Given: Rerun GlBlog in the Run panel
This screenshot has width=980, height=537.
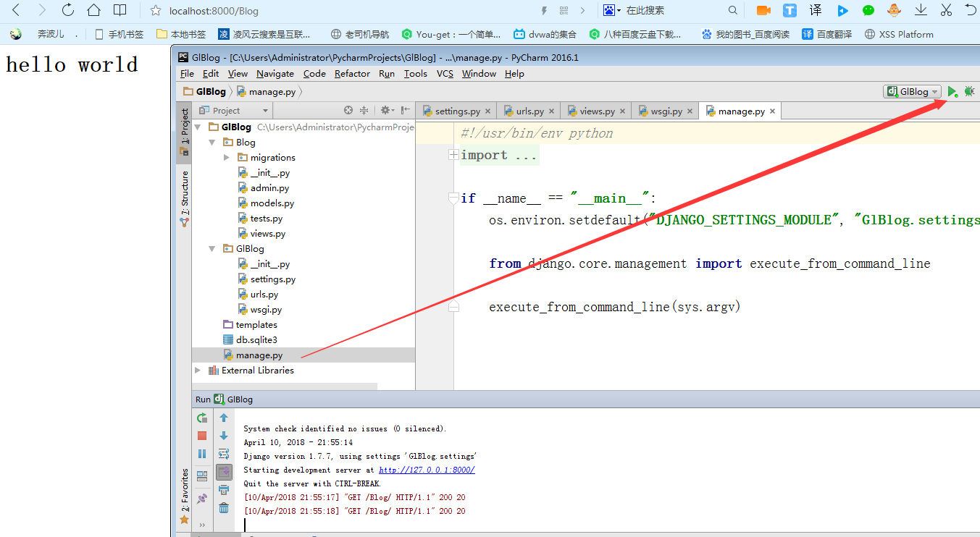Looking at the screenshot, I should [202, 418].
